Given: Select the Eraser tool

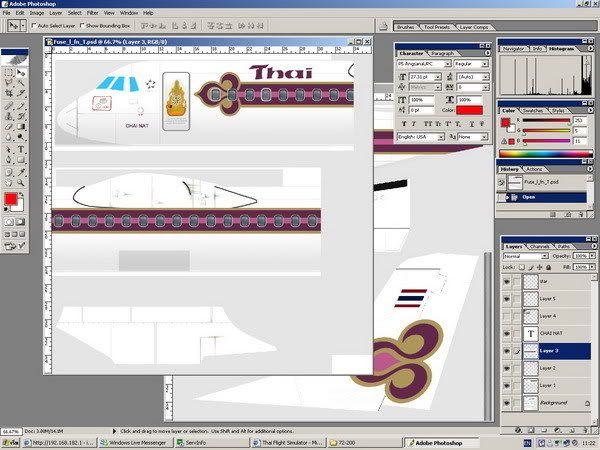Looking at the screenshot, I should [8, 126].
